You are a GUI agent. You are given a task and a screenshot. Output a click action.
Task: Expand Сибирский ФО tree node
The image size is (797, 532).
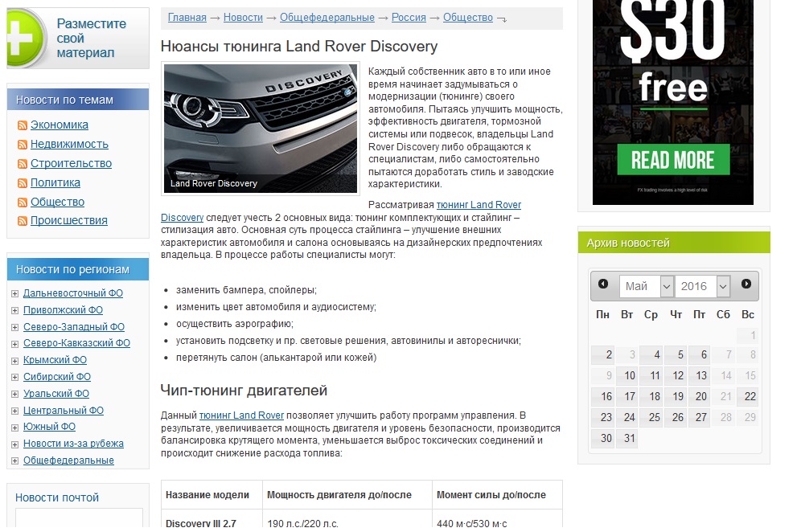coord(14,377)
